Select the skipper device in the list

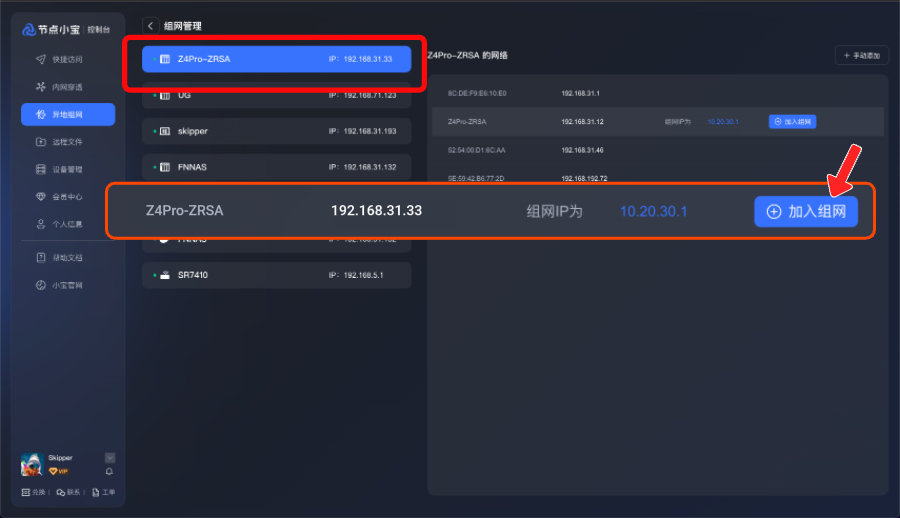click(276, 131)
